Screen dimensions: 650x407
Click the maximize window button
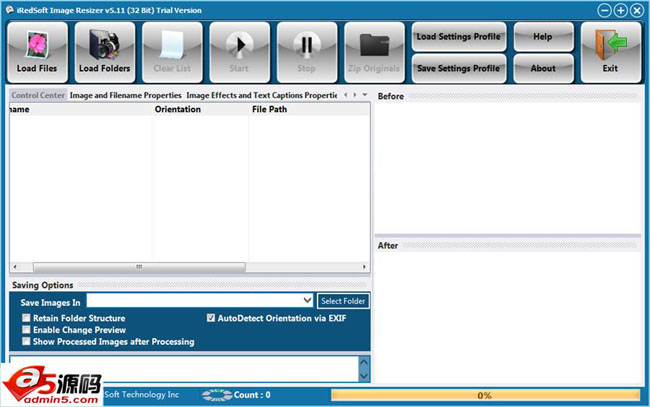point(621,10)
